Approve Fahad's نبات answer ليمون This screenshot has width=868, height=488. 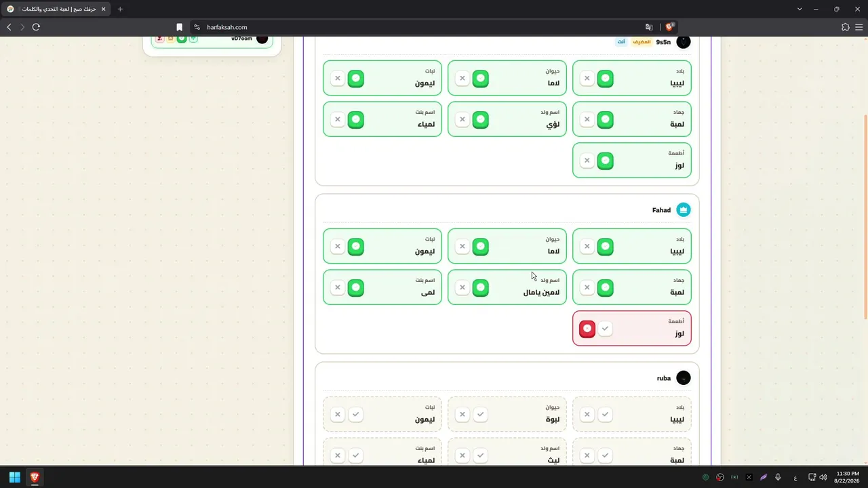coord(355,247)
